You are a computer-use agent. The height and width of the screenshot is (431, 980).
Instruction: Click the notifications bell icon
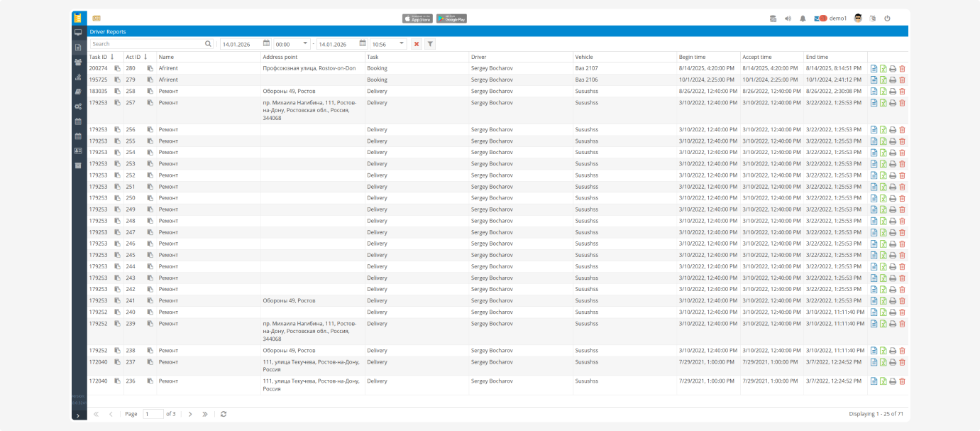803,18
